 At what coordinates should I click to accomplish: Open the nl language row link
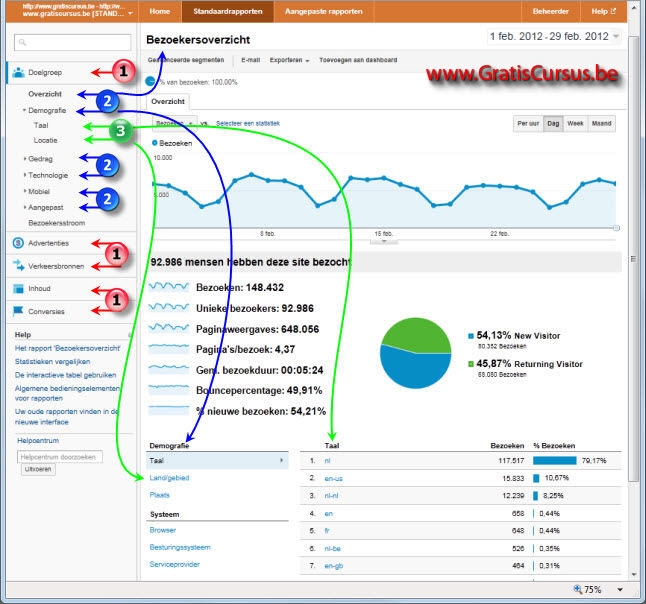click(327, 461)
